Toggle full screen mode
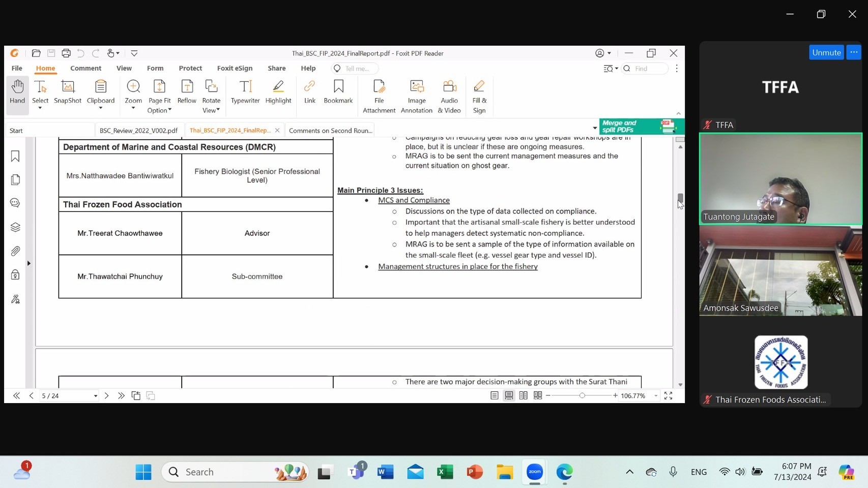The width and height of the screenshot is (868, 488). click(668, 395)
